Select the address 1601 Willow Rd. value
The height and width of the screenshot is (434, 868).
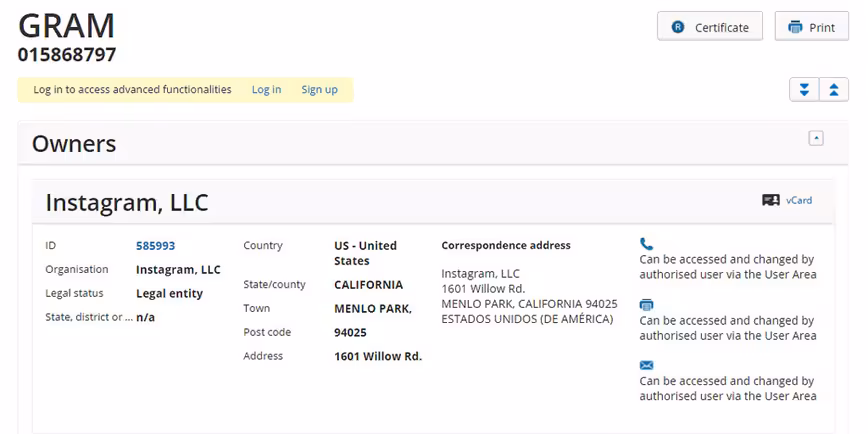[378, 356]
